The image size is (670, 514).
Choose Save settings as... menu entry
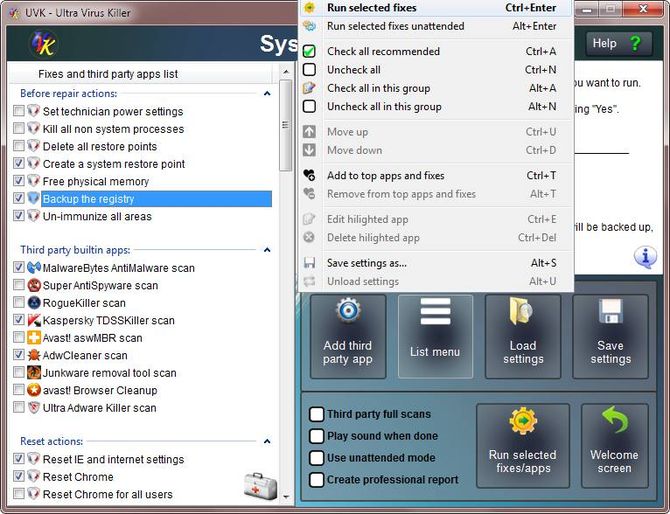(436, 263)
